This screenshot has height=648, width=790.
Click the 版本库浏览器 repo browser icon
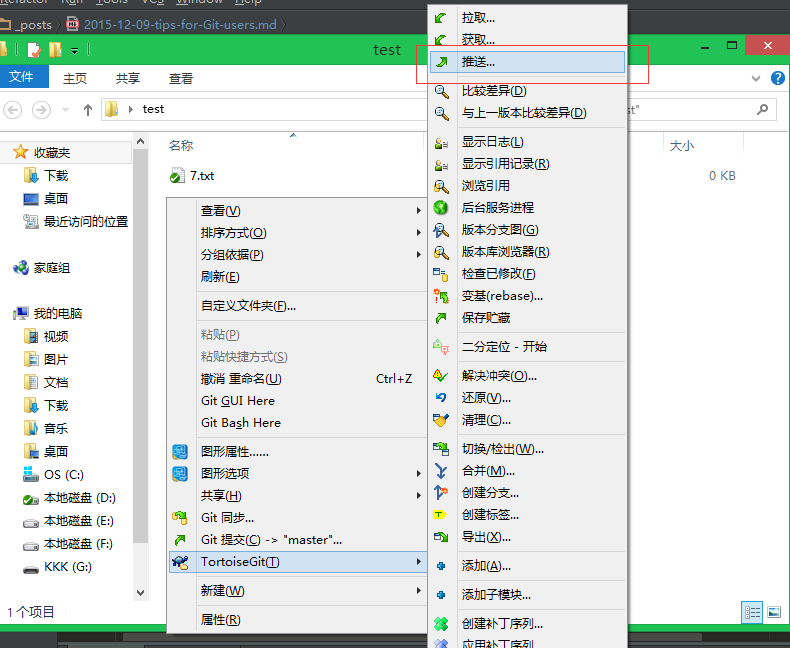[x=441, y=252]
